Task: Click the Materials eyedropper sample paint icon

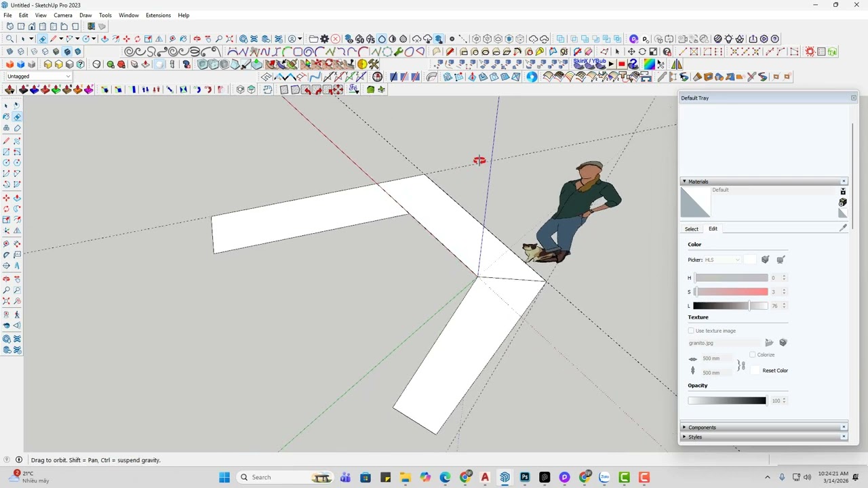Action: click(x=843, y=228)
